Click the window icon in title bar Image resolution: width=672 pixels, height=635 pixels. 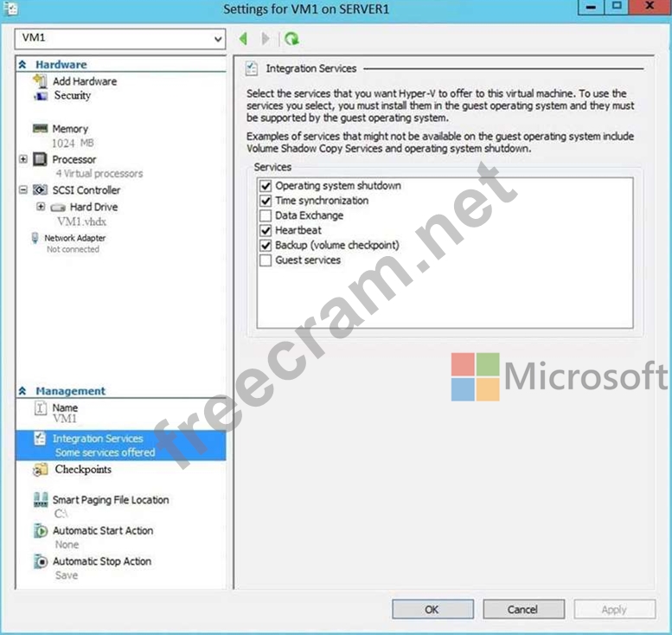tap(10, 8)
